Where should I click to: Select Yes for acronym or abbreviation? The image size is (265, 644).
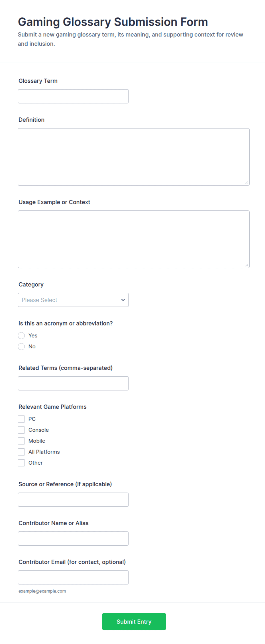coord(21,336)
